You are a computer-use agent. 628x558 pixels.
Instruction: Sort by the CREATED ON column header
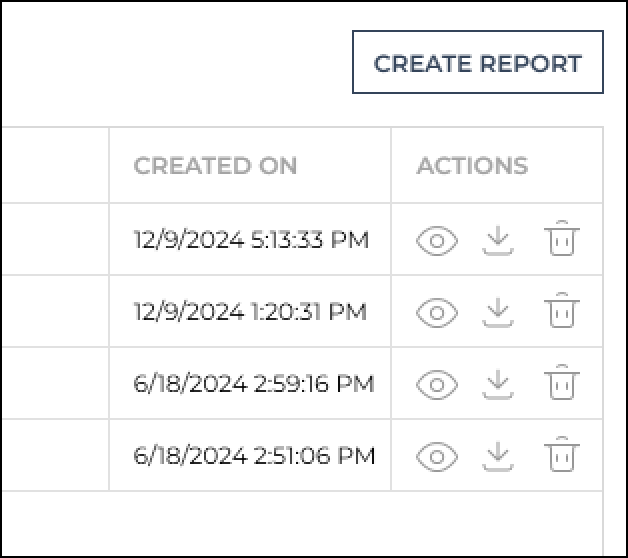tap(215, 165)
